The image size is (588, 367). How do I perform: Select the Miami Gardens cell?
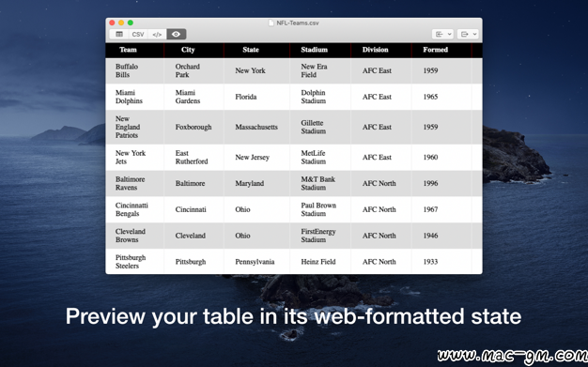pyautogui.click(x=193, y=97)
